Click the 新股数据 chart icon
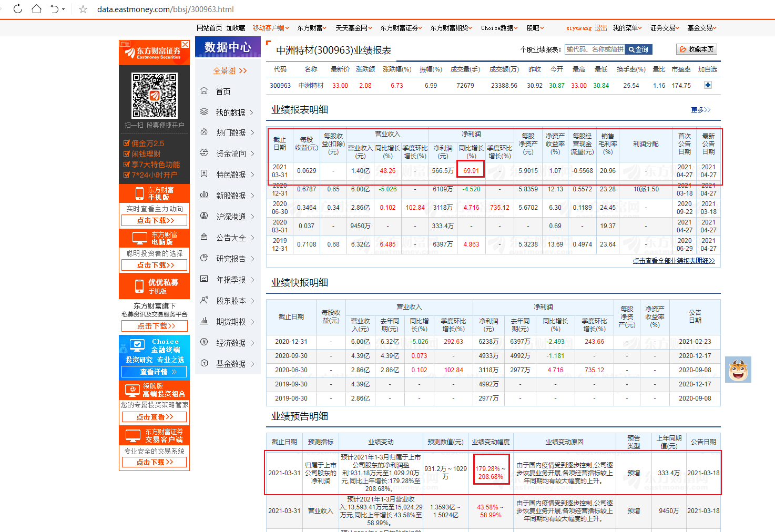Screen dimensions: 775x532 click(204, 195)
